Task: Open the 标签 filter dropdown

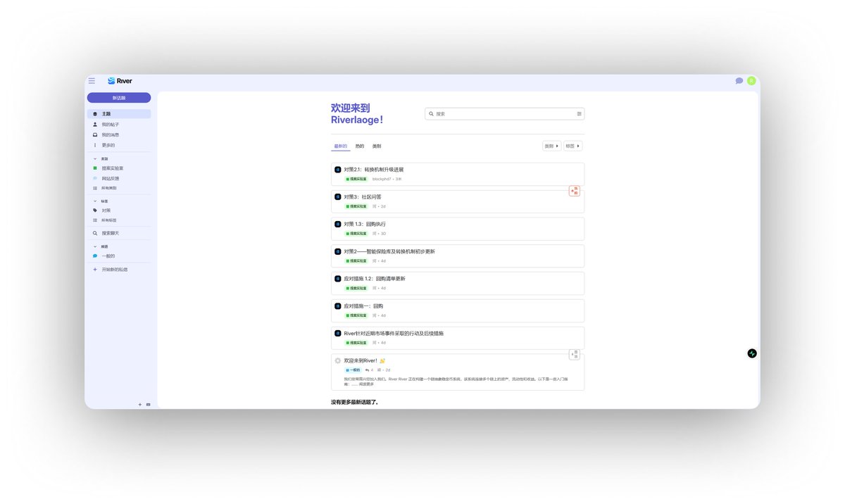Action: (573, 146)
